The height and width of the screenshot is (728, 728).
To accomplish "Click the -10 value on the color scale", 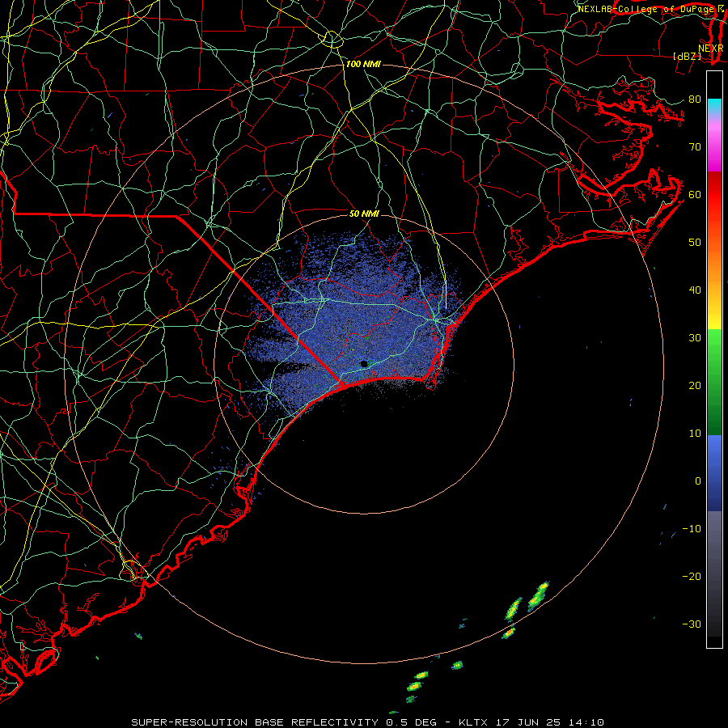I will (692, 529).
